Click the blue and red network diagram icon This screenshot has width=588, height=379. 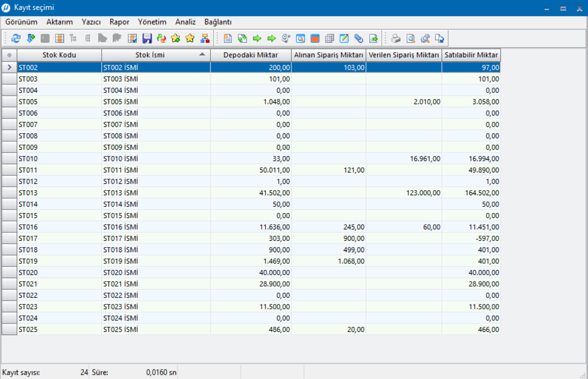pyautogui.click(x=205, y=38)
